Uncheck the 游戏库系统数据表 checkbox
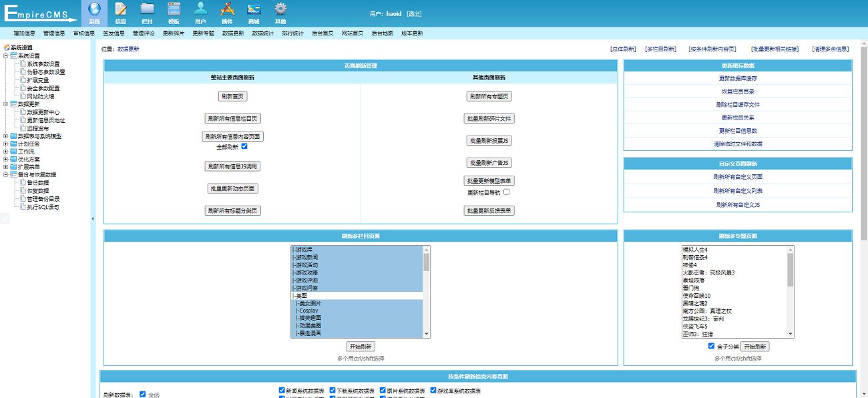Screen dimensions: 868x398 point(433,391)
